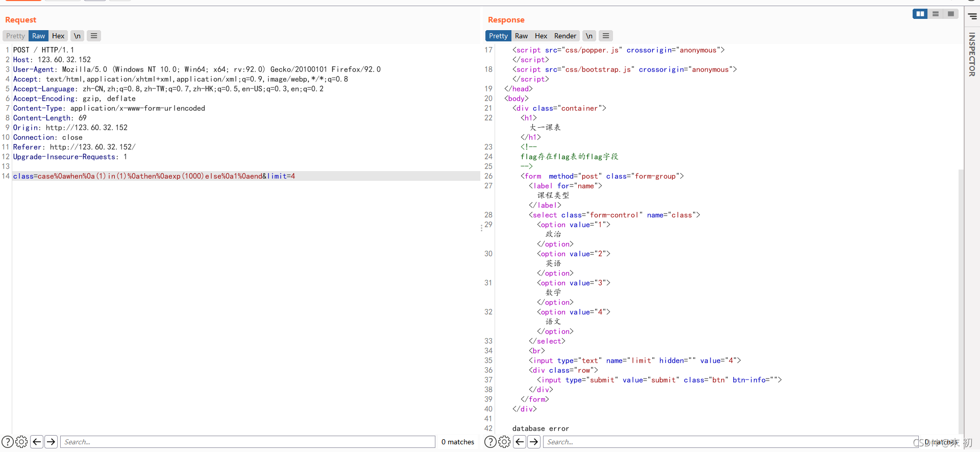Focus the Response search field
Screen dimensions: 980x452
(730, 442)
